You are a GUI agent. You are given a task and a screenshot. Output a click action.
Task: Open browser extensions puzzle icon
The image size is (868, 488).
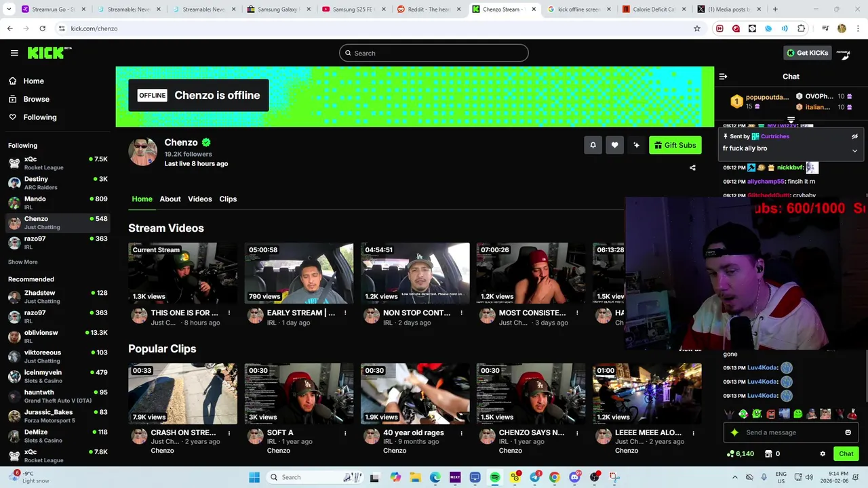tap(801, 28)
